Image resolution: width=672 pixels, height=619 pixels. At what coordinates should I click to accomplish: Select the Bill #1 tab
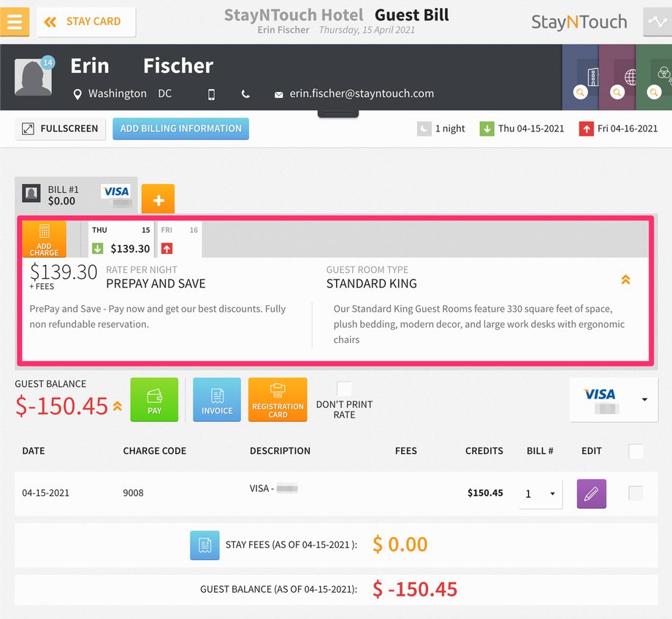coord(76,196)
